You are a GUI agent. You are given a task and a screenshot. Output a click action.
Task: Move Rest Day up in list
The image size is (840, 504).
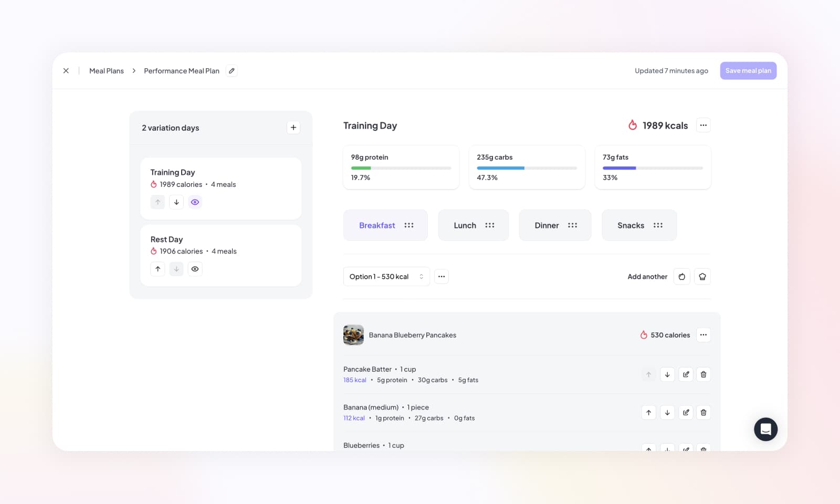(x=157, y=269)
